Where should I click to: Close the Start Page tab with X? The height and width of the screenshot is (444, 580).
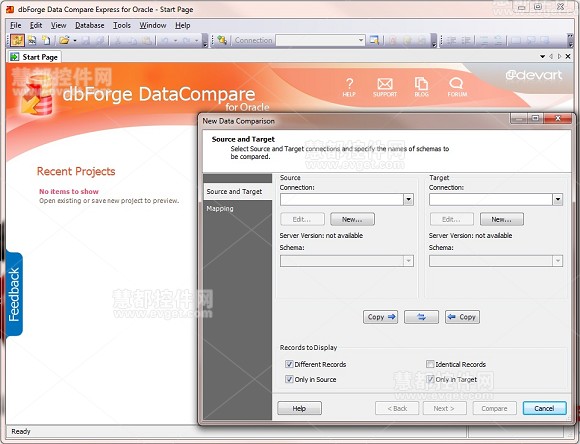568,57
